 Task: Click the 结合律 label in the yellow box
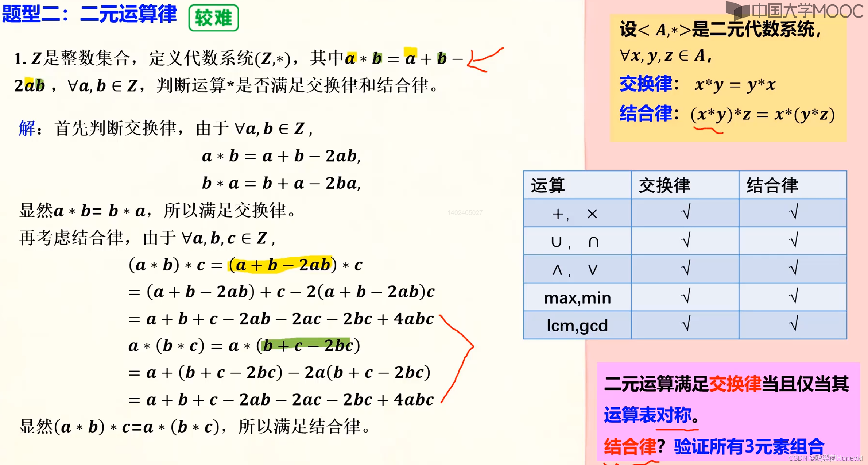646,114
